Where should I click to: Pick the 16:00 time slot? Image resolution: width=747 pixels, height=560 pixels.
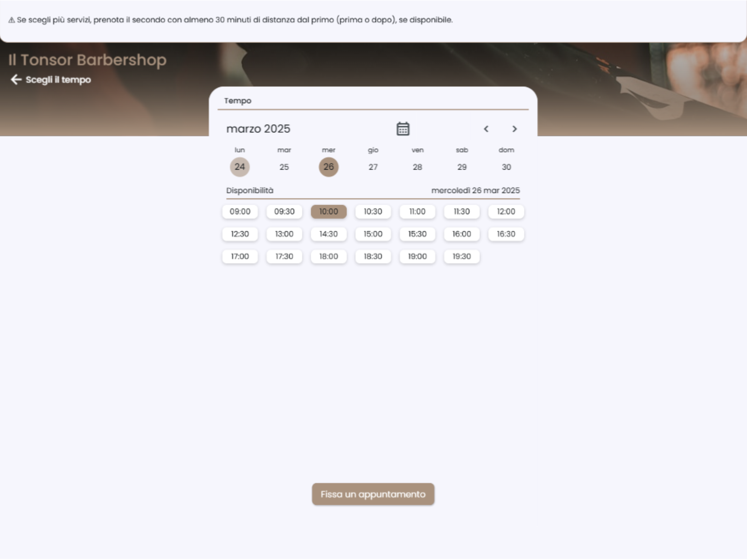pyautogui.click(x=462, y=234)
